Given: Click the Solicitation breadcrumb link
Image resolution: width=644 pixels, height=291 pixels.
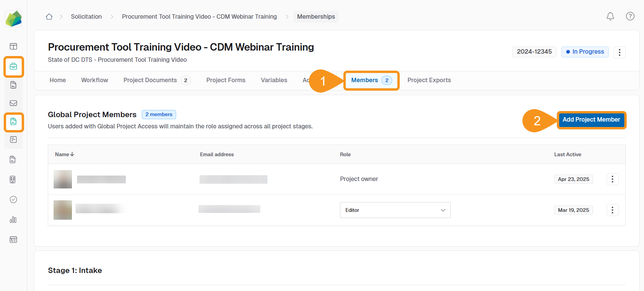Looking at the screenshot, I should [86, 17].
